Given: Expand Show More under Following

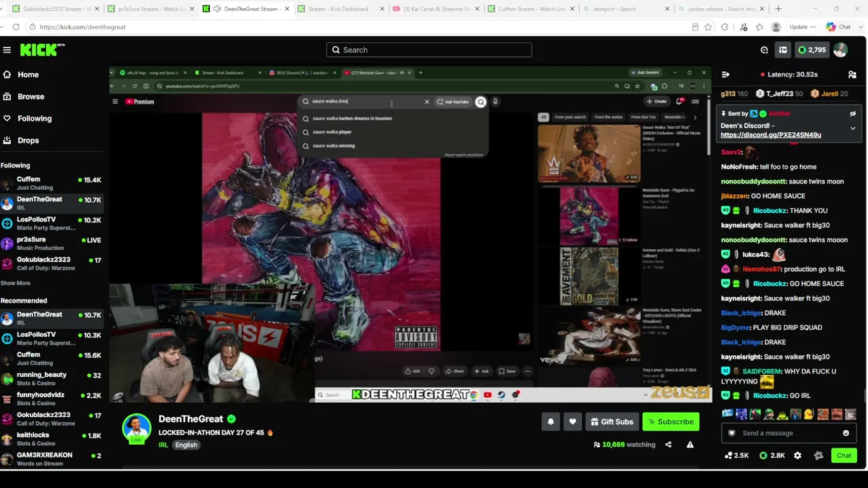Looking at the screenshot, I should coord(15,283).
